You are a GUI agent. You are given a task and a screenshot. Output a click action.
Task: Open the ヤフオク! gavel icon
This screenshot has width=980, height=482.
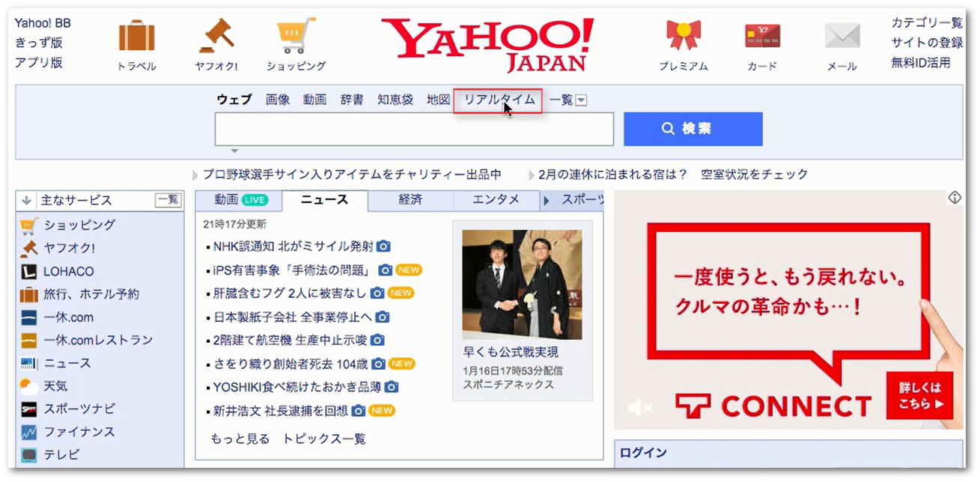tap(216, 35)
